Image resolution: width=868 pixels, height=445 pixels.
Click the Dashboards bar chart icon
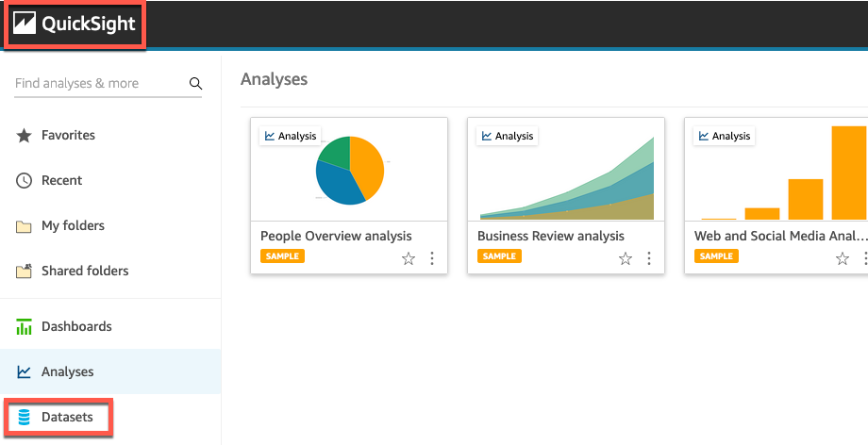[x=25, y=327]
